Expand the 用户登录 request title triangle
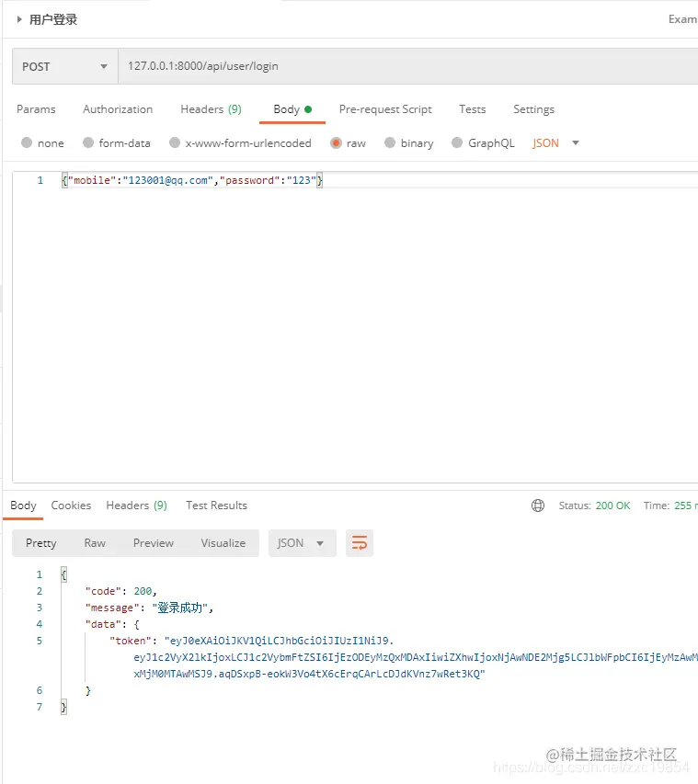The height and width of the screenshot is (784, 698). point(19,19)
